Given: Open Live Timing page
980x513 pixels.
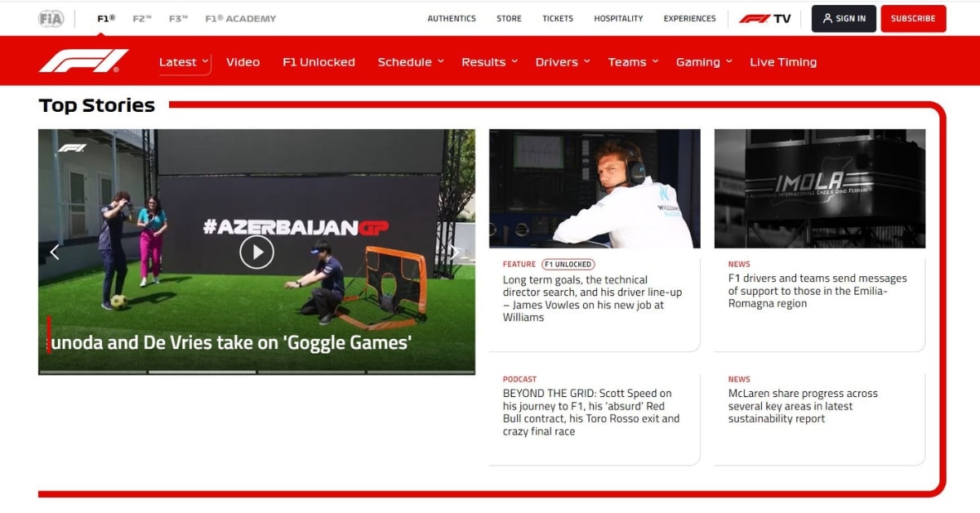Looking at the screenshot, I should (783, 62).
